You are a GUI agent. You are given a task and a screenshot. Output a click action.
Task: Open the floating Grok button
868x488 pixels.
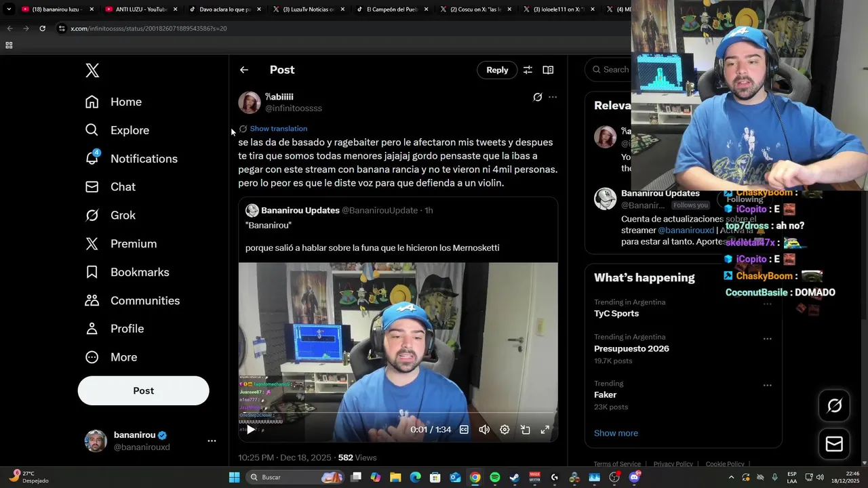[x=834, y=405]
